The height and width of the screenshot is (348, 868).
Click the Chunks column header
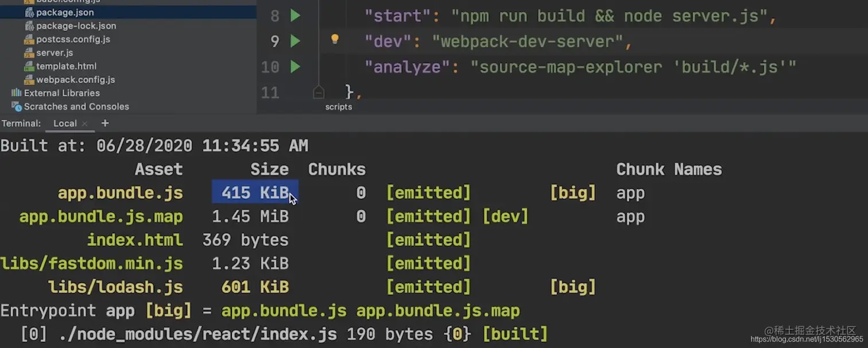(x=337, y=169)
